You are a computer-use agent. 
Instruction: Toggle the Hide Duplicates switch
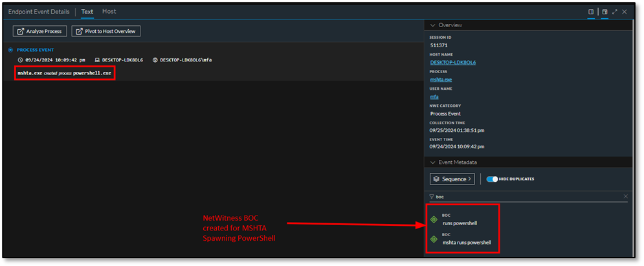[x=492, y=179]
